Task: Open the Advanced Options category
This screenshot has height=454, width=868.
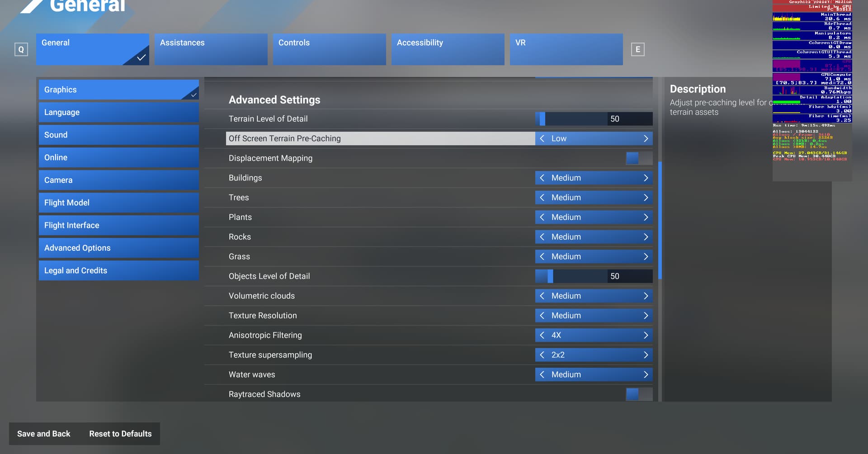Action: tap(119, 248)
